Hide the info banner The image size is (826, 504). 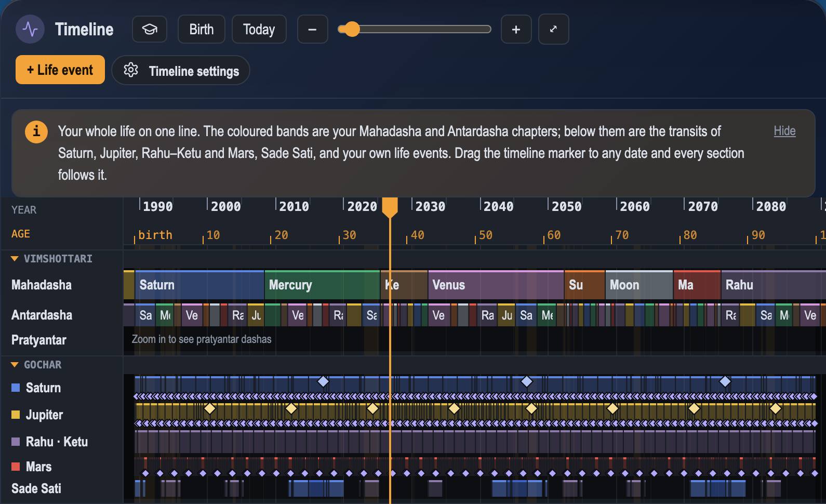tap(784, 131)
